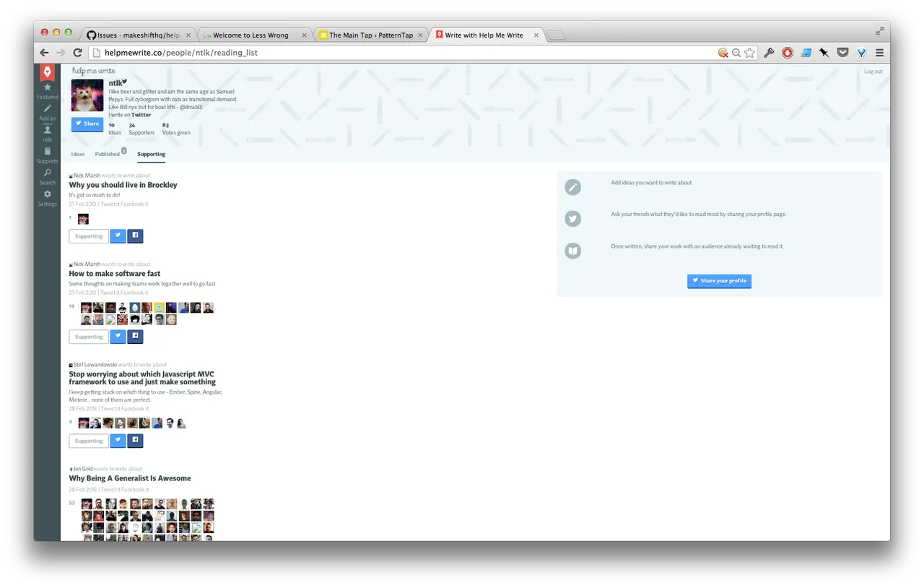This screenshot has height=588, width=924.
Task: Tweet the Javascript MVC framework idea
Action: [118, 440]
